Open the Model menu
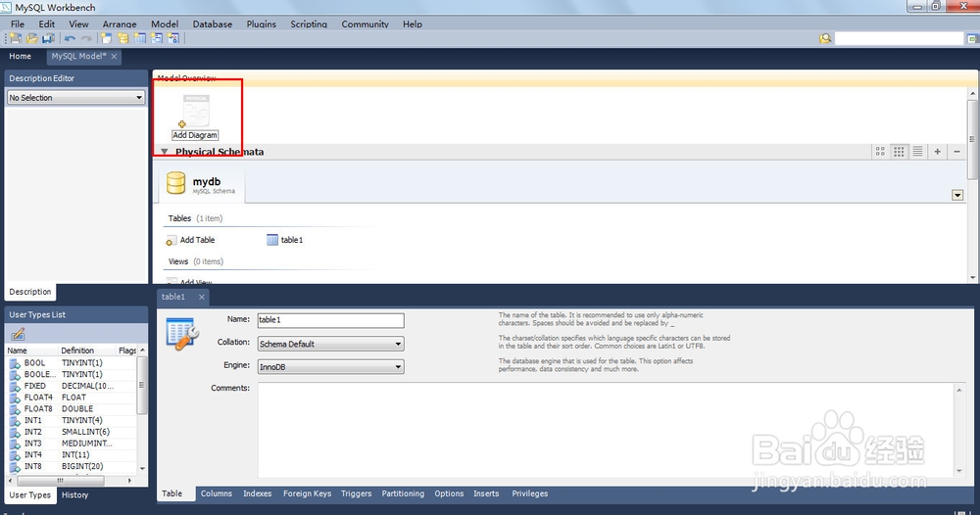980x515 pixels. pos(165,23)
